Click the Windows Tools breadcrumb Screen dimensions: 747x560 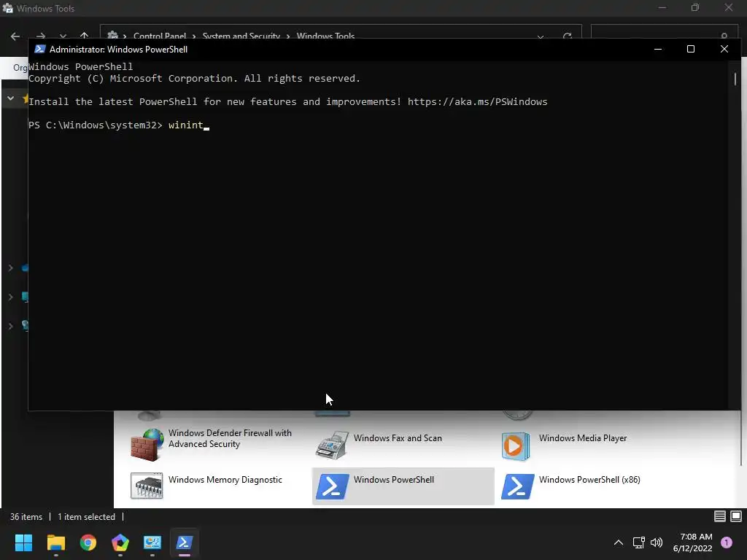click(x=325, y=36)
